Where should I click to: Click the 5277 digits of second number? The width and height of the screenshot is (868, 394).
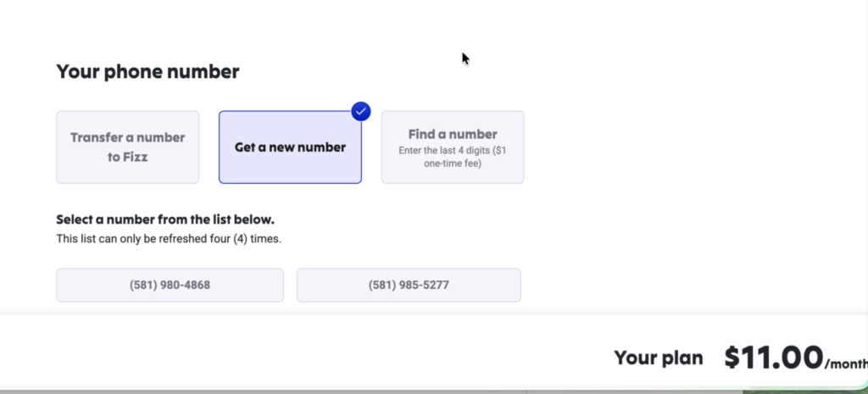pos(434,285)
